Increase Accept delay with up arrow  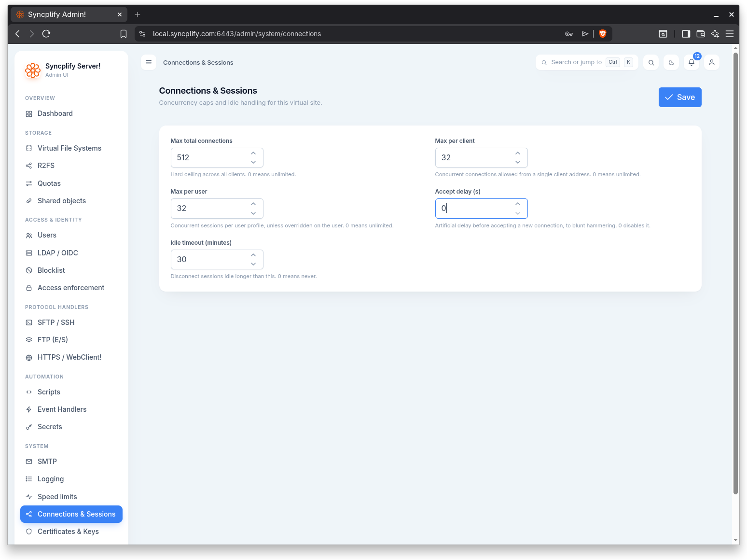click(518, 204)
